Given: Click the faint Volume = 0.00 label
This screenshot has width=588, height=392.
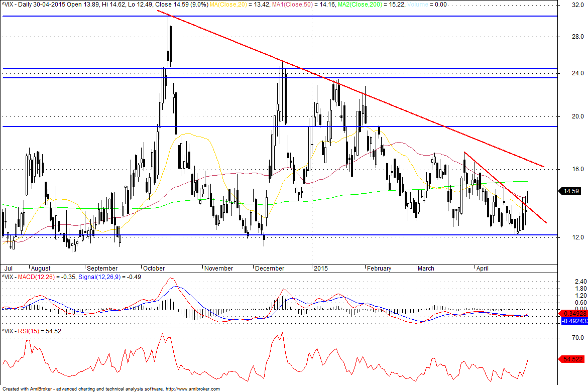Looking at the screenshot, I should (x=426, y=5).
